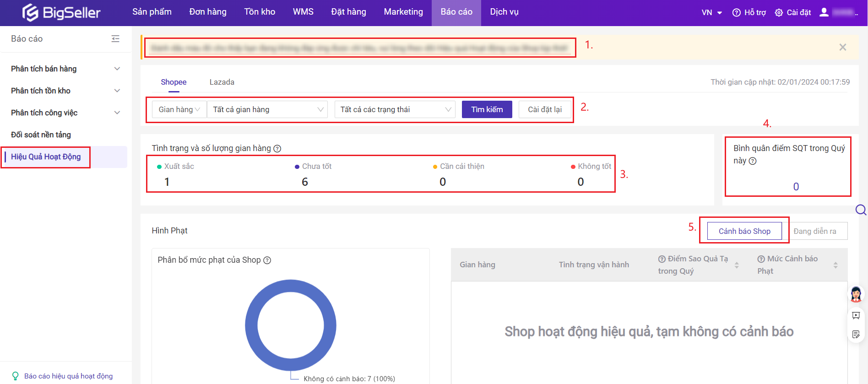Sort by Điểm Sao Quả Tạ column
The image size is (868, 384).
737,265
